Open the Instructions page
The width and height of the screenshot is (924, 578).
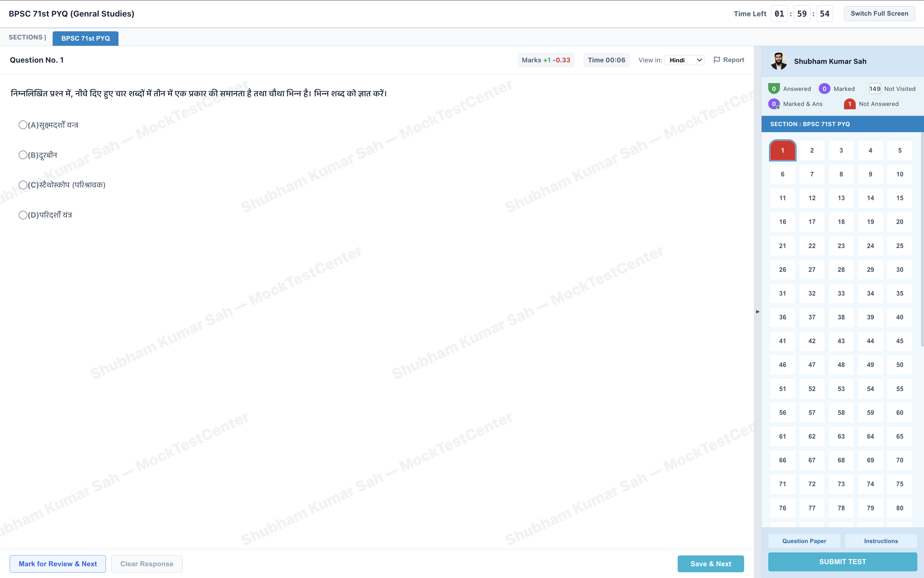coord(881,541)
